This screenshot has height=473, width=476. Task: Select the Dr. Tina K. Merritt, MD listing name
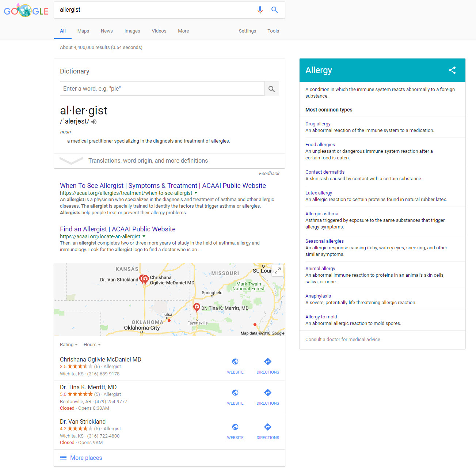[88, 387]
